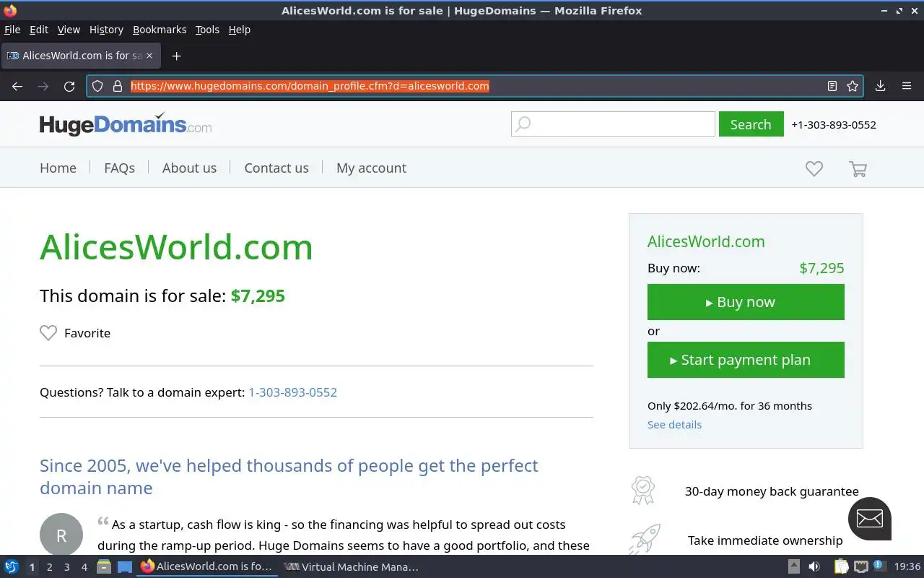924x578 pixels.
Task: Switch to virtual desktop 3
Action: coord(67,567)
